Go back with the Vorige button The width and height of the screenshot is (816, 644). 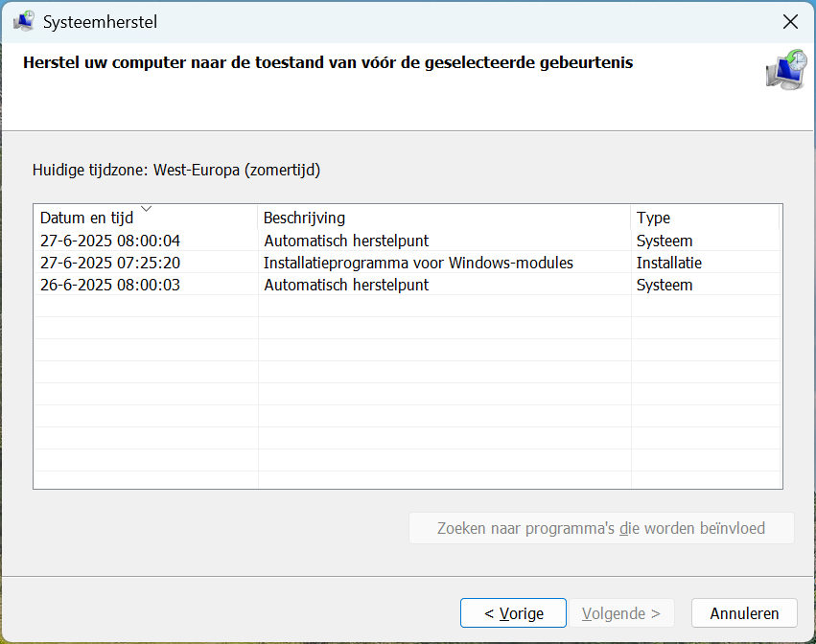(x=513, y=613)
